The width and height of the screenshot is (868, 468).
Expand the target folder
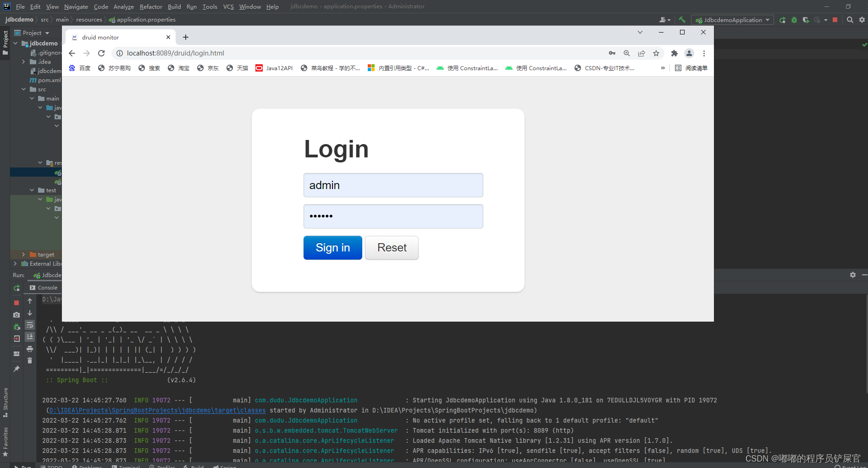point(23,254)
